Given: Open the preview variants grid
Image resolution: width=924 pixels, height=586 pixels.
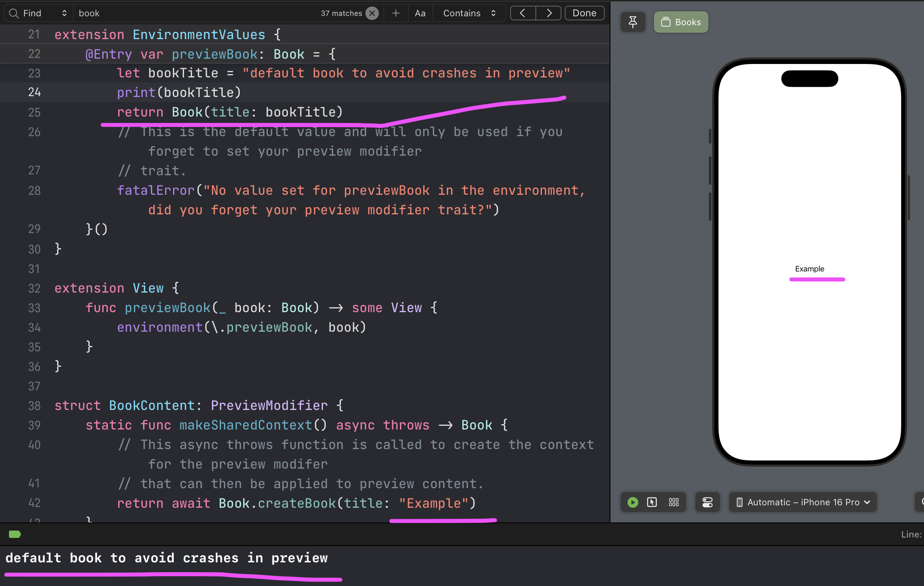Looking at the screenshot, I should [x=674, y=502].
